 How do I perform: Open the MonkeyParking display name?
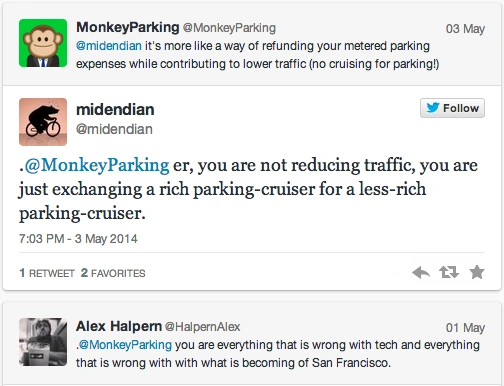pos(128,27)
